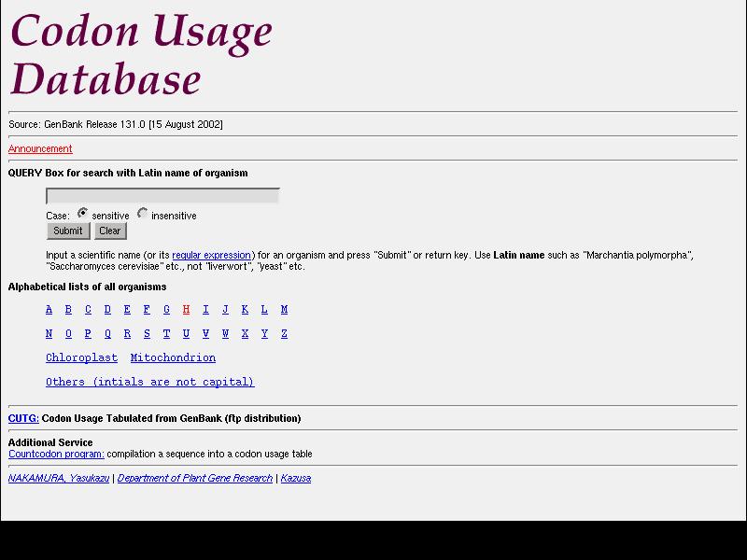Viewport: 747px width, 560px height.
Task: Open the Chloroplast list link
Action: [82, 358]
